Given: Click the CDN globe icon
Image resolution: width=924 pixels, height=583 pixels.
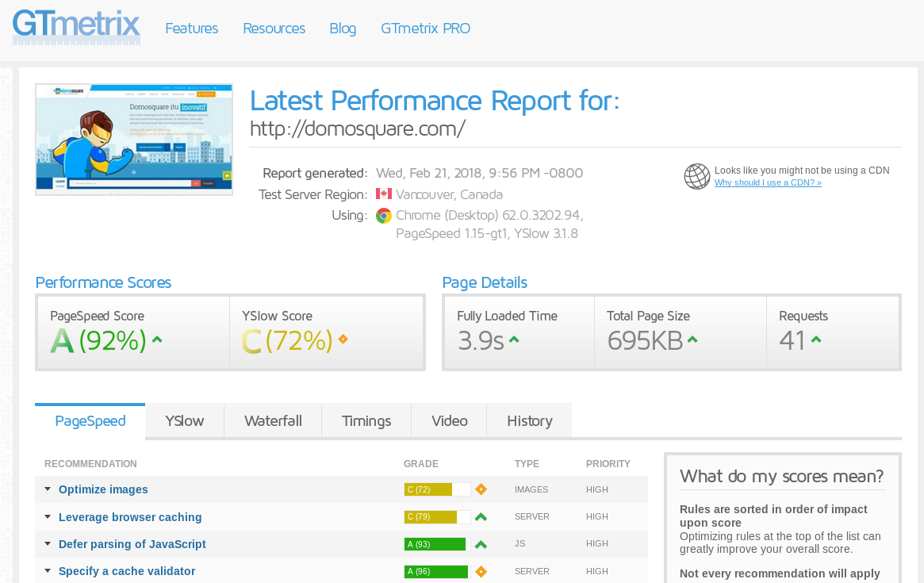Looking at the screenshot, I should (x=696, y=176).
